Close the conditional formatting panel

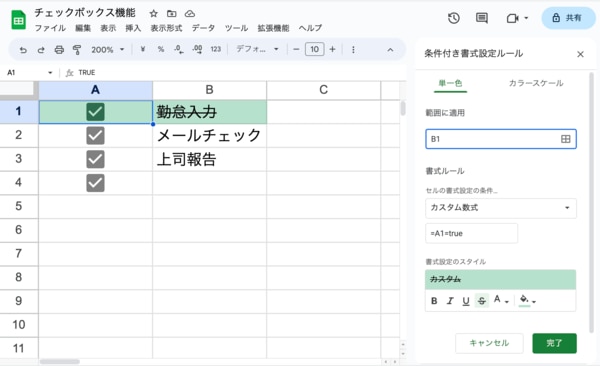(580, 54)
